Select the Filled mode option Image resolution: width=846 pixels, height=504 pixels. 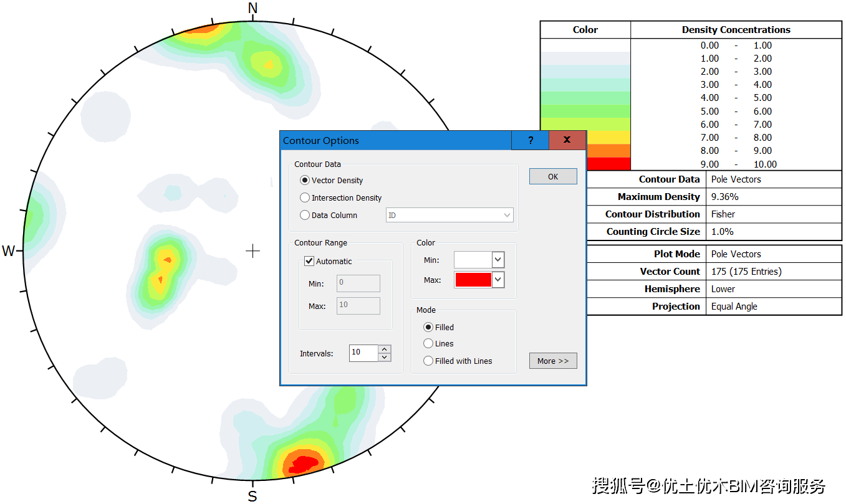(x=428, y=327)
